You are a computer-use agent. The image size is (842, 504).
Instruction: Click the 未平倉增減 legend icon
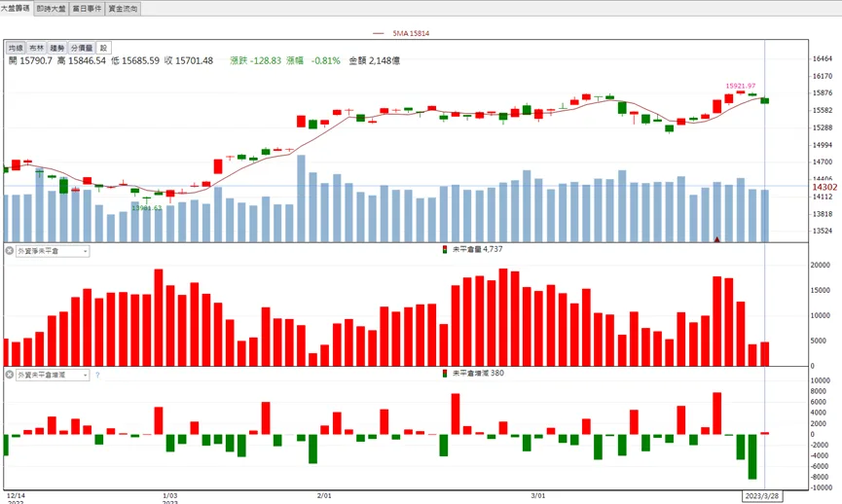445,373
